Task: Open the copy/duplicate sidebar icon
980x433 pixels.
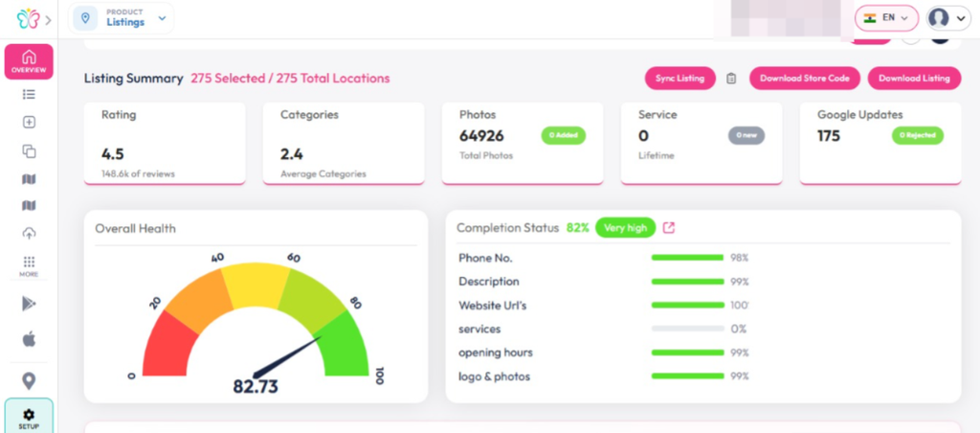Action: click(29, 151)
